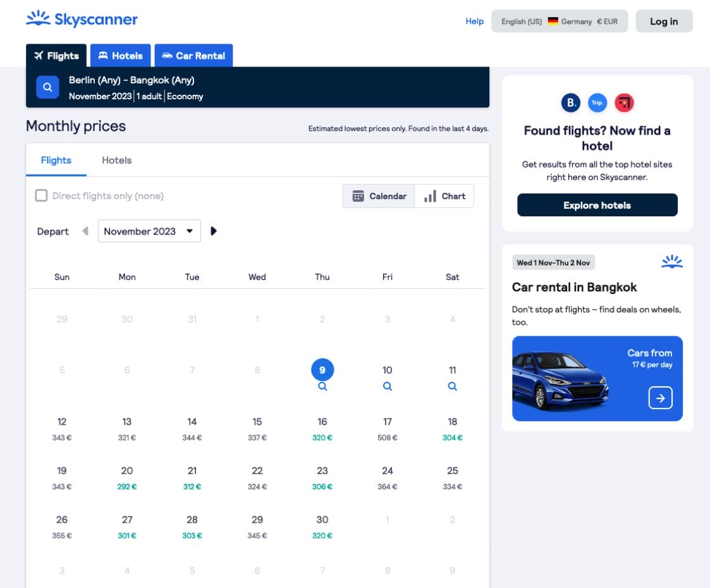Click the magnifier under November 10

coord(388,386)
